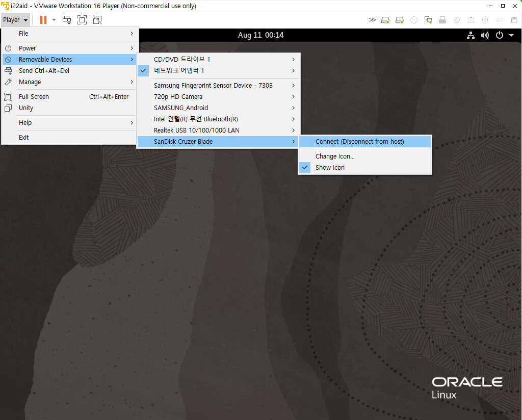Open the File submenu
Screen dimensions: 522x420
pyautogui.click(x=69, y=34)
